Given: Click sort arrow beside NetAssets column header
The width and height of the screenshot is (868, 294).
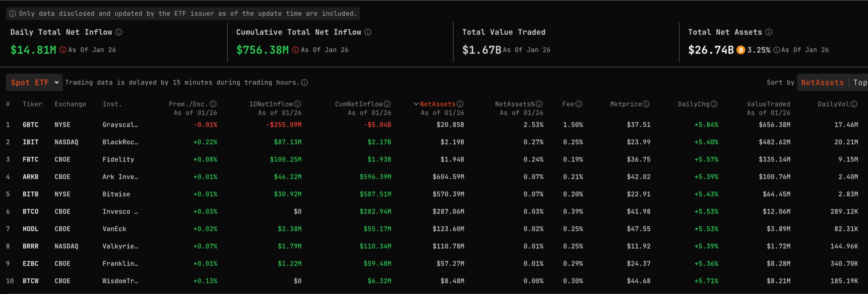Looking at the screenshot, I should click(416, 104).
